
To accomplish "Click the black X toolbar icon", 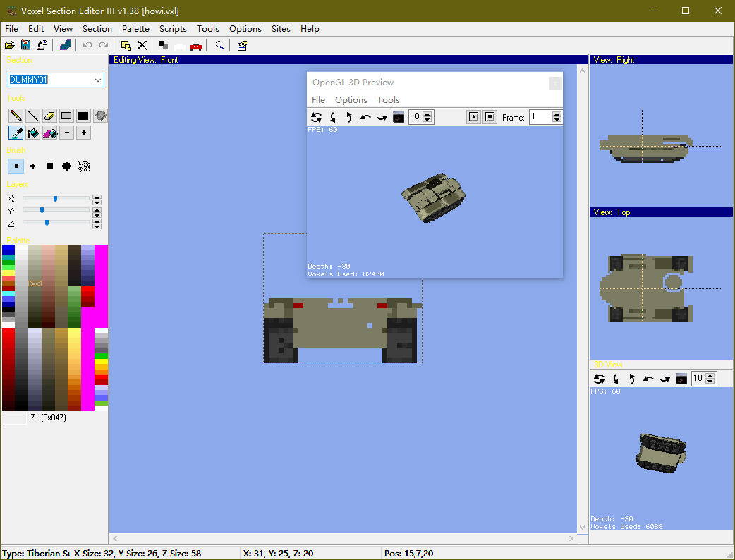I will (x=142, y=45).
